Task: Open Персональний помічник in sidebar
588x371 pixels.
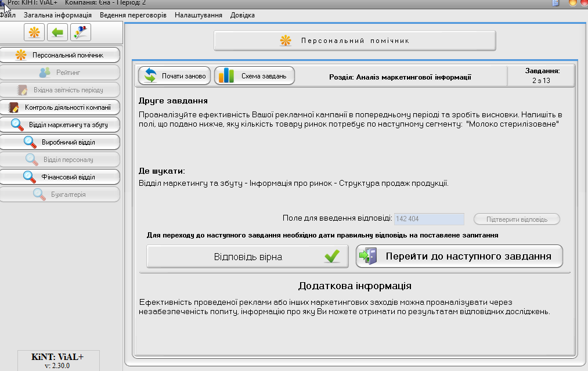Action: tap(60, 55)
